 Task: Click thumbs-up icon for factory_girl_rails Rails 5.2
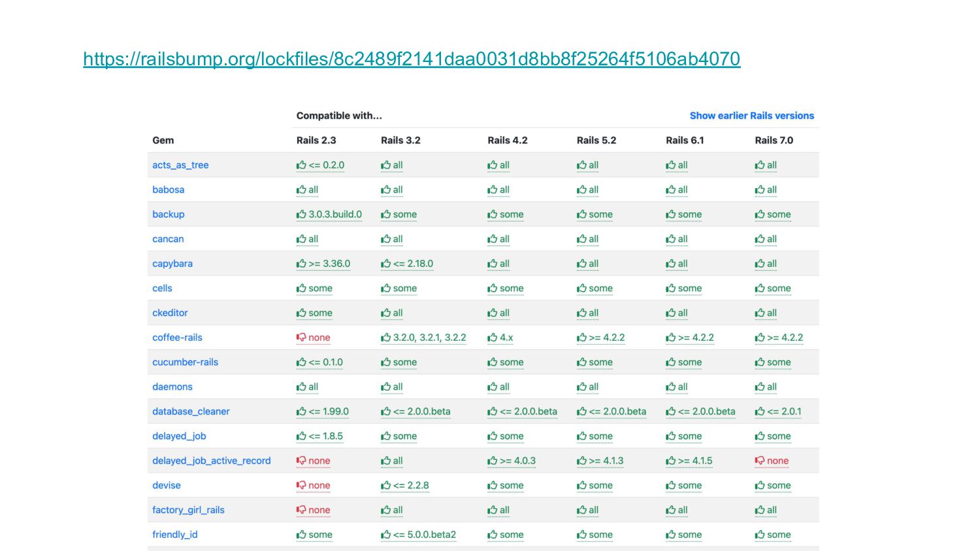click(581, 510)
